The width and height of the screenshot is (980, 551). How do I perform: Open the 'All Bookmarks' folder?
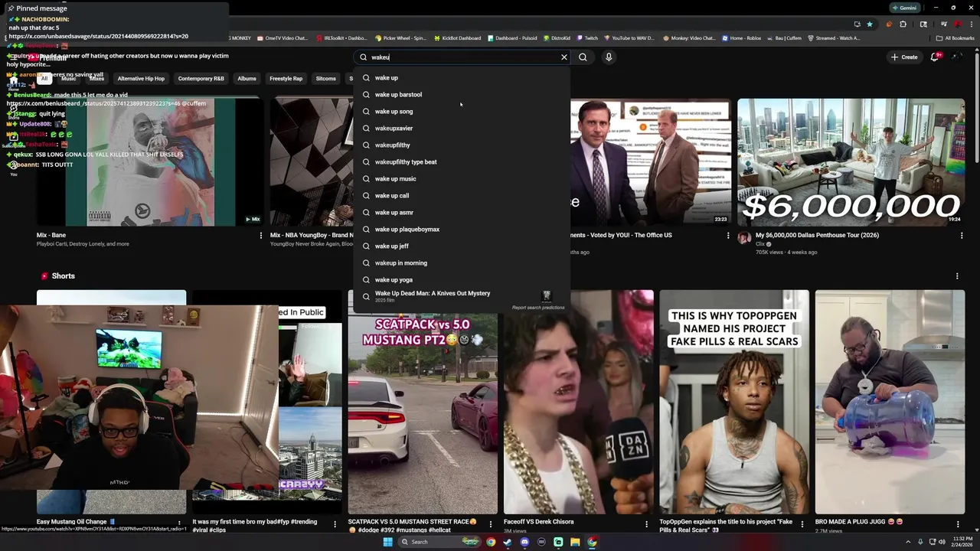pos(955,38)
